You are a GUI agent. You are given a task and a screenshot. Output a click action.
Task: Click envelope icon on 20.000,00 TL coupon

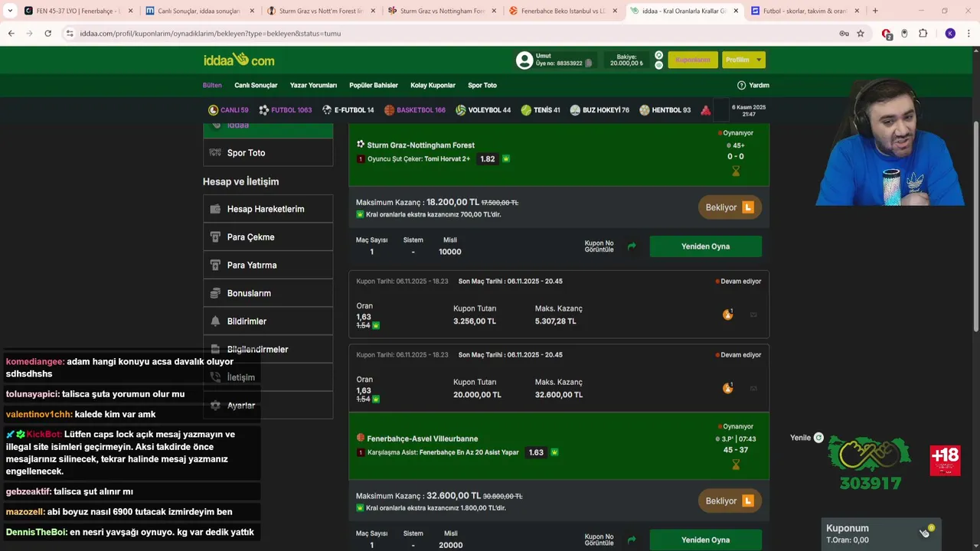(753, 388)
